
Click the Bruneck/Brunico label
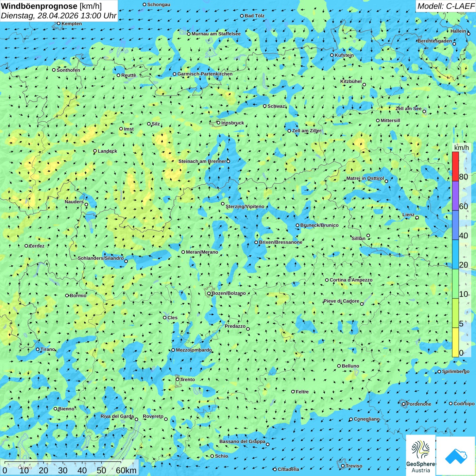click(319, 225)
